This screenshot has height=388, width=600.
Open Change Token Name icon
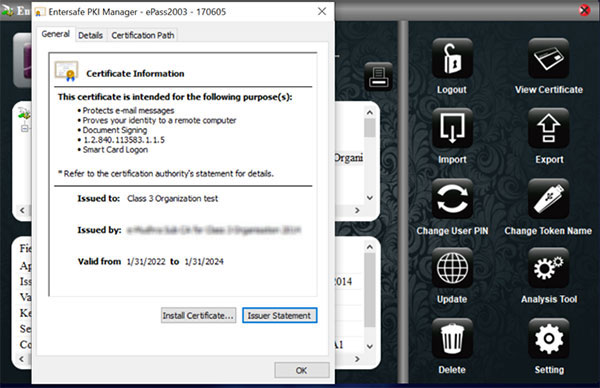pos(548,198)
